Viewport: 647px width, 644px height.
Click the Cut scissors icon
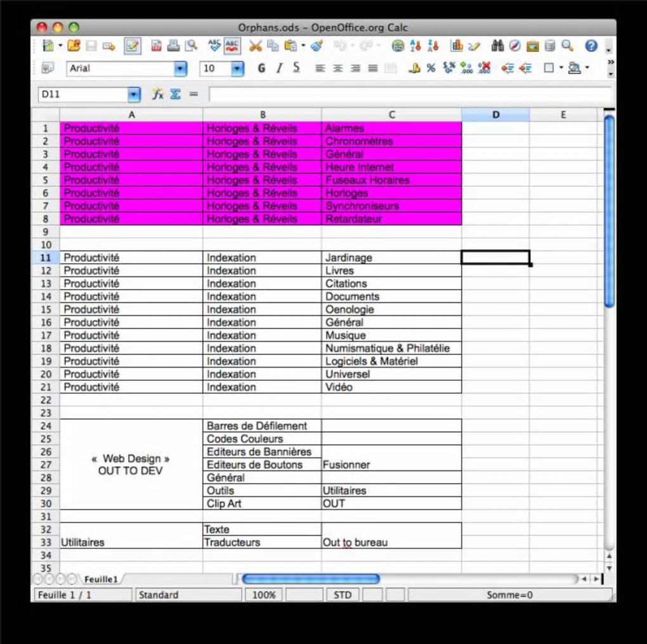[x=256, y=46]
